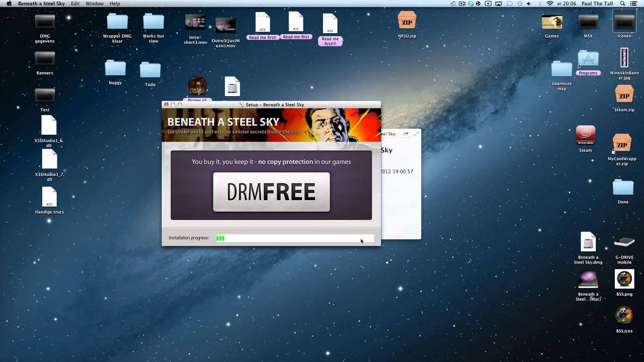Select the Works but slow folder
Viewport: 644px width, 362px height.
click(153, 22)
